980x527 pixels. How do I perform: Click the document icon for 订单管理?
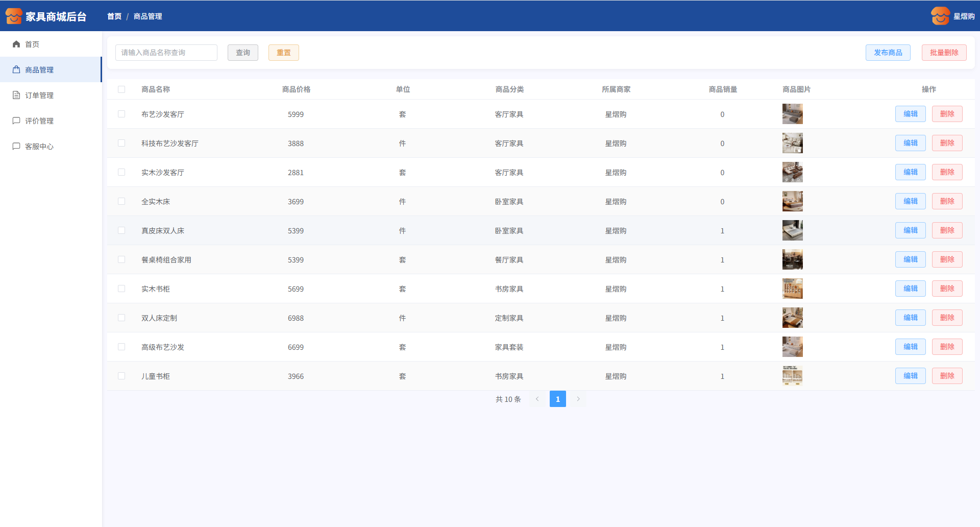click(x=16, y=95)
